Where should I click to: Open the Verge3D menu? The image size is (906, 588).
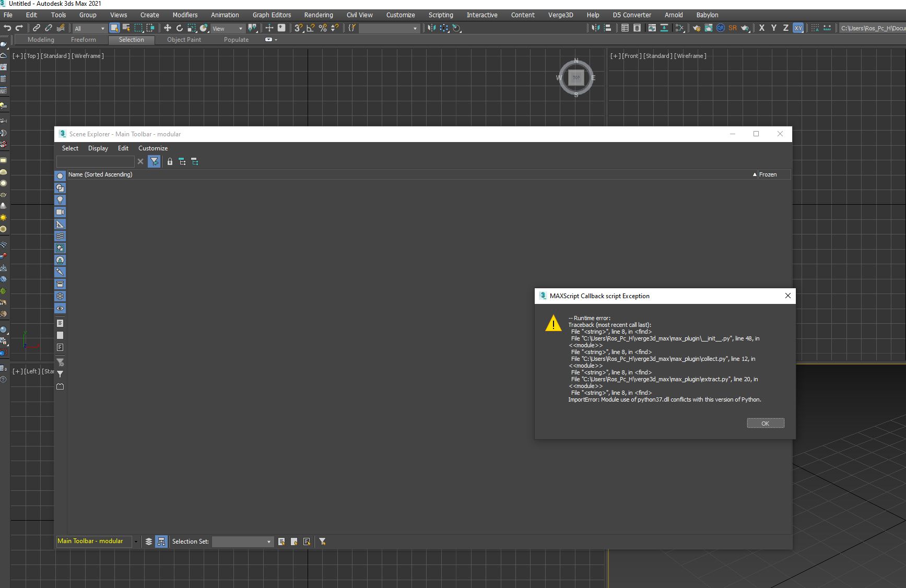[560, 15]
